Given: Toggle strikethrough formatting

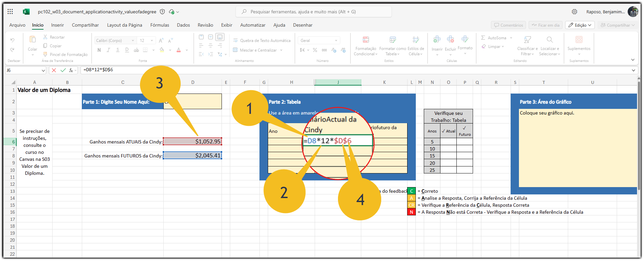Looking at the screenshot, I should coord(136,50).
